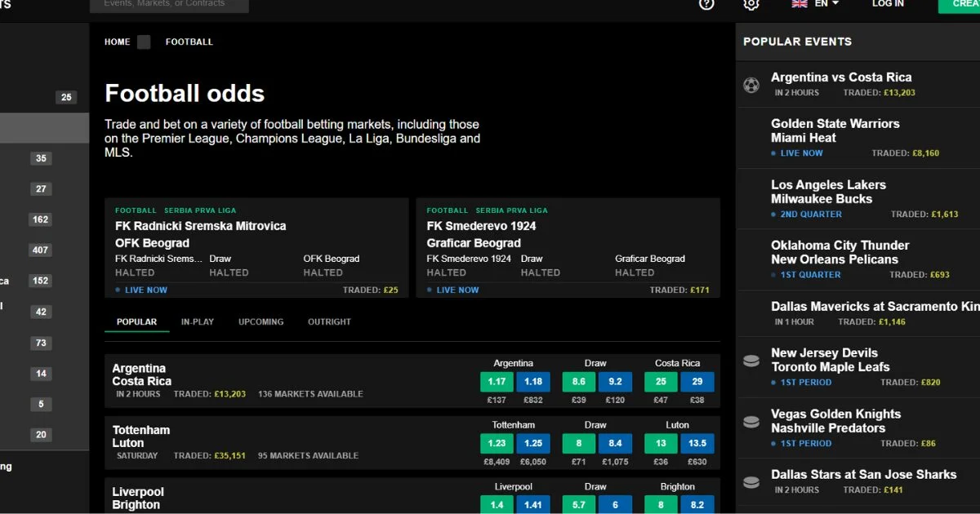The image size is (980, 514).
Task: Click the SERBIA PRVA LIGA tag on the FK Smederevo card
Action: [x=512, y=210]
